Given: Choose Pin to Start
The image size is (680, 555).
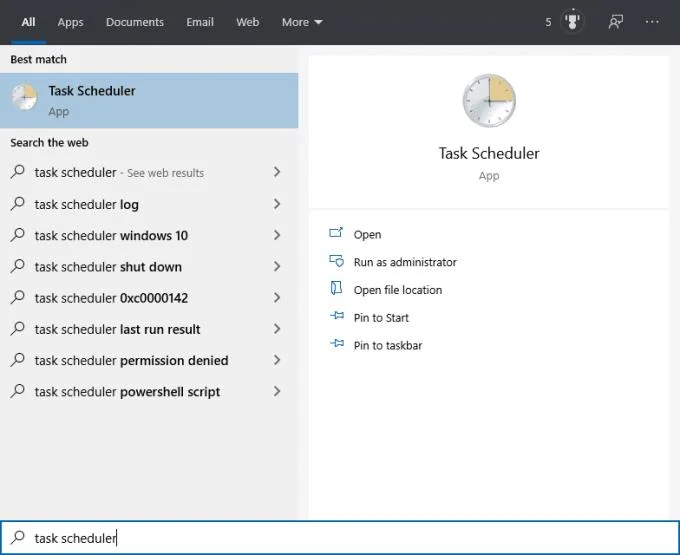Looking at the screenshot, I should (381, 318).
